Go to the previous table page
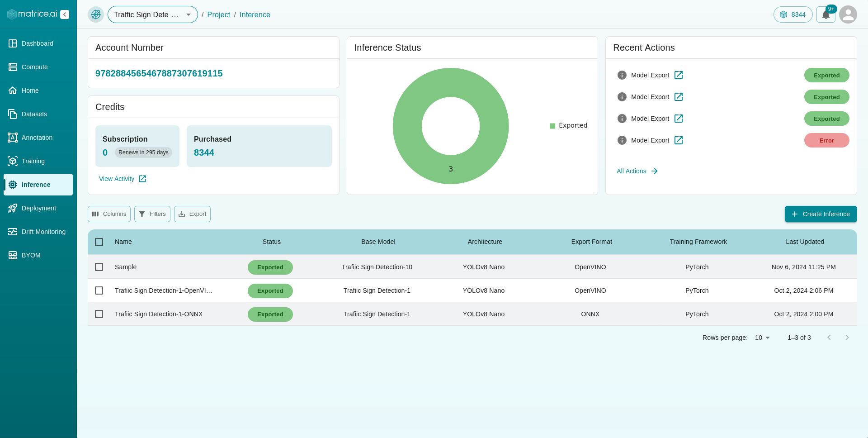The image size is (868, 438). coord(829,338)
